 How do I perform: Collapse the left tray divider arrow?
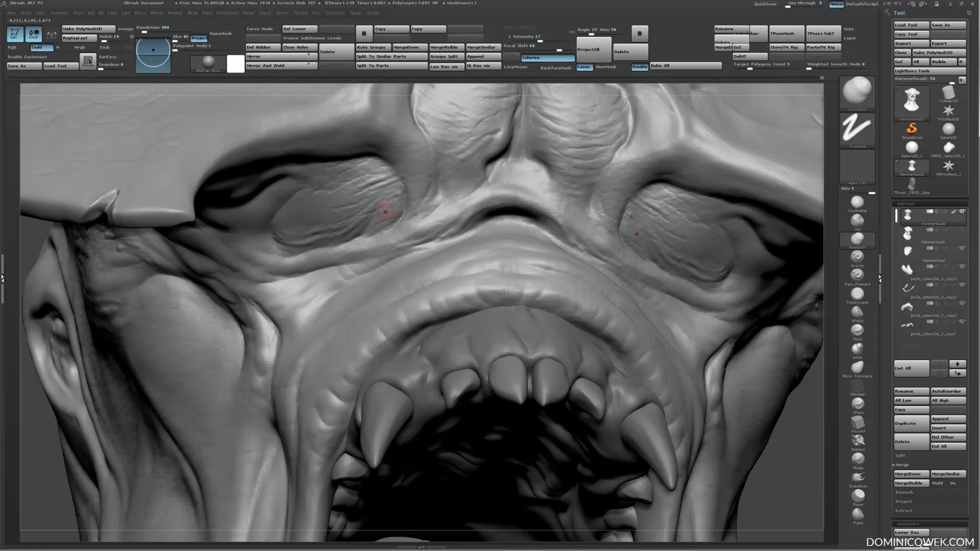(3, 279)
